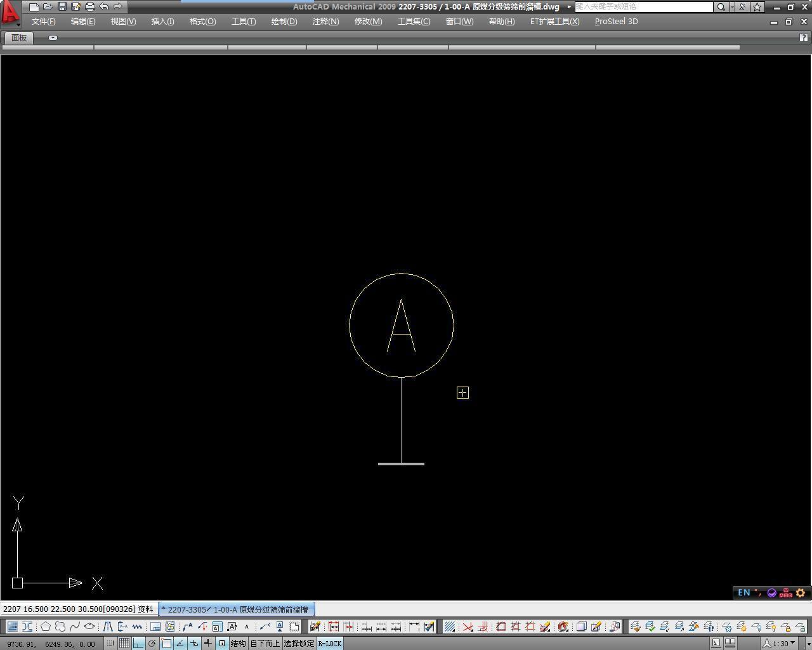
Task: Click the red trim tool icon
Action: (468, 627)
